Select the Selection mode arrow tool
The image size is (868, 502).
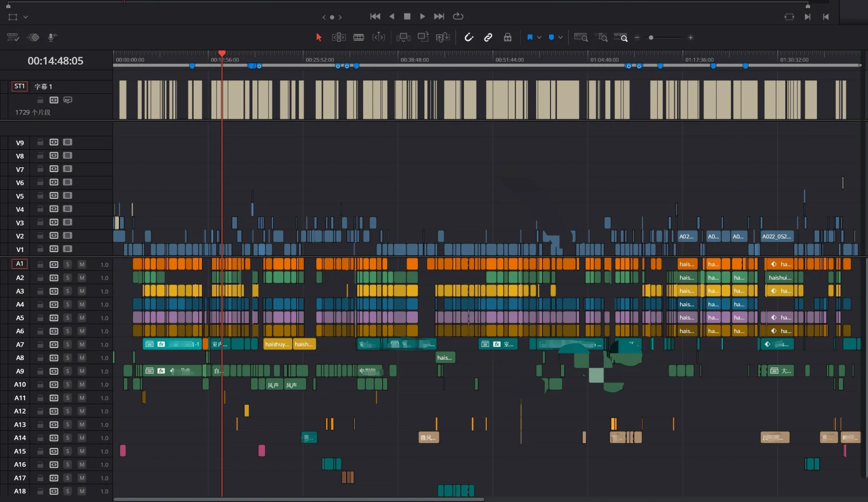click(318, 37)
